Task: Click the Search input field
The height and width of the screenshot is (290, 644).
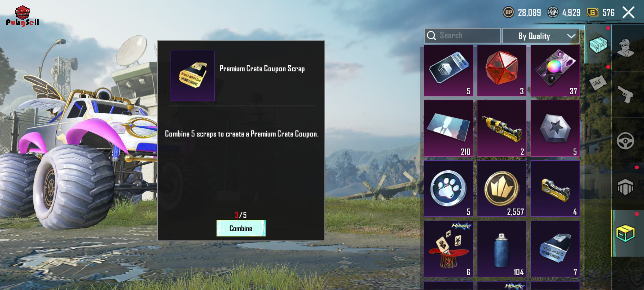Action: 462,35
